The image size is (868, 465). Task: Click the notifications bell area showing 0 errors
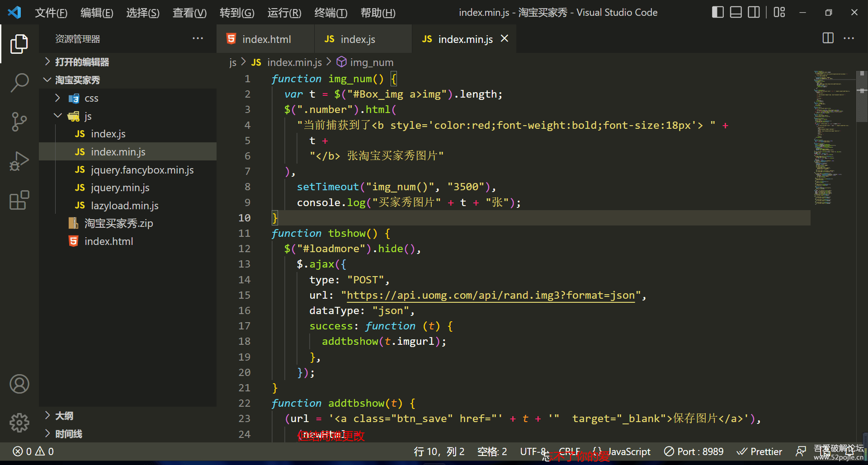[x=32, y=451]
